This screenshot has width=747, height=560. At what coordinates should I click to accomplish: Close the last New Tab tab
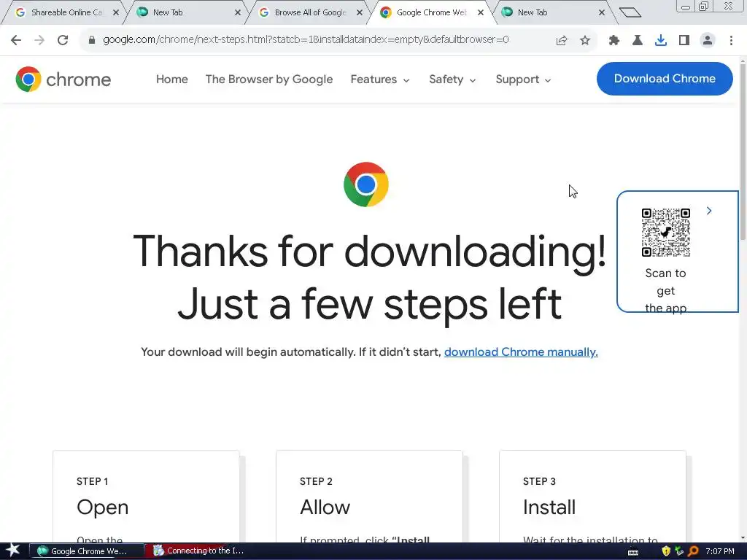click(x=602, y=13)
